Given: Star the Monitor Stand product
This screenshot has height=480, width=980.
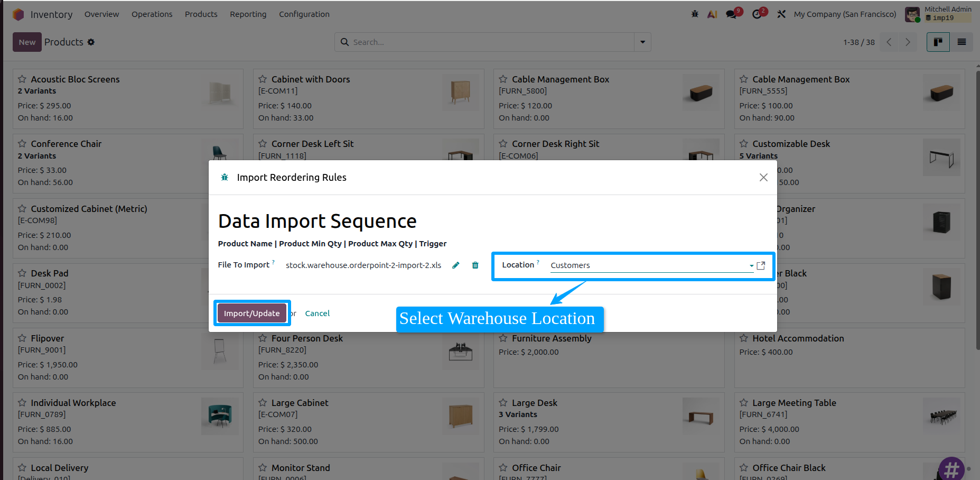Looking at the screenshot, I should 263,468.
